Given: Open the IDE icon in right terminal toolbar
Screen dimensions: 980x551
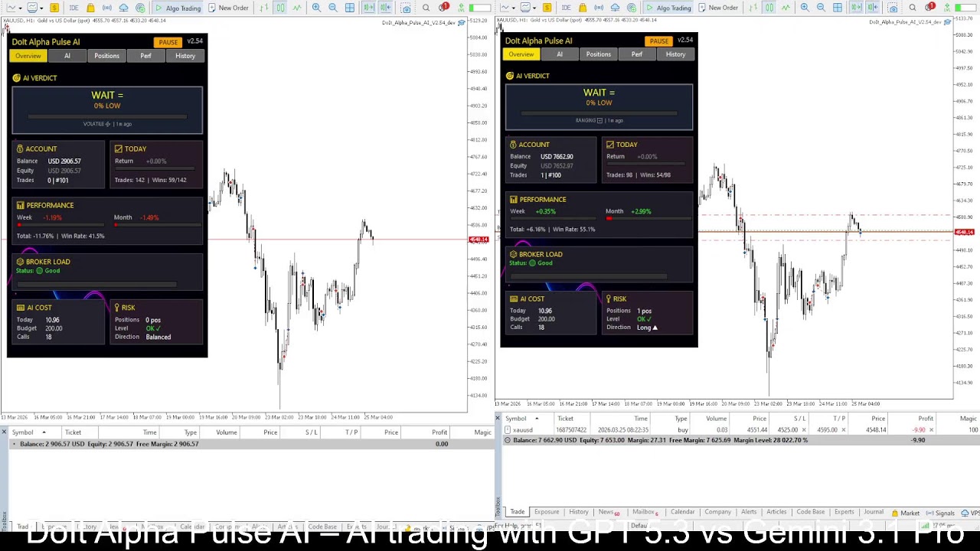Looking at the screenshot, I should tap(566, 8).
